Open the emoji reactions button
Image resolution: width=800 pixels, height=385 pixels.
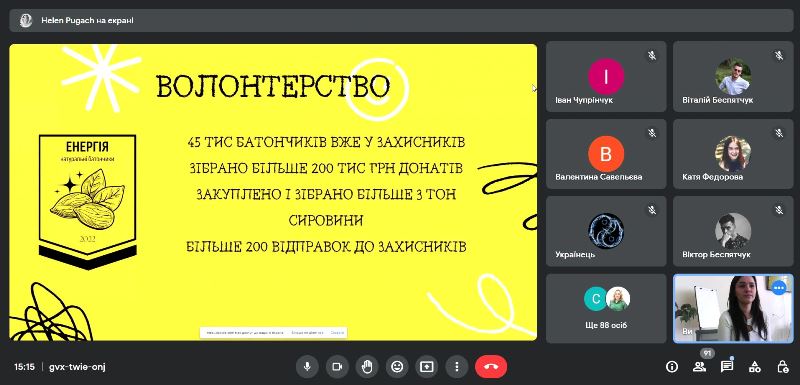(396, 366)
